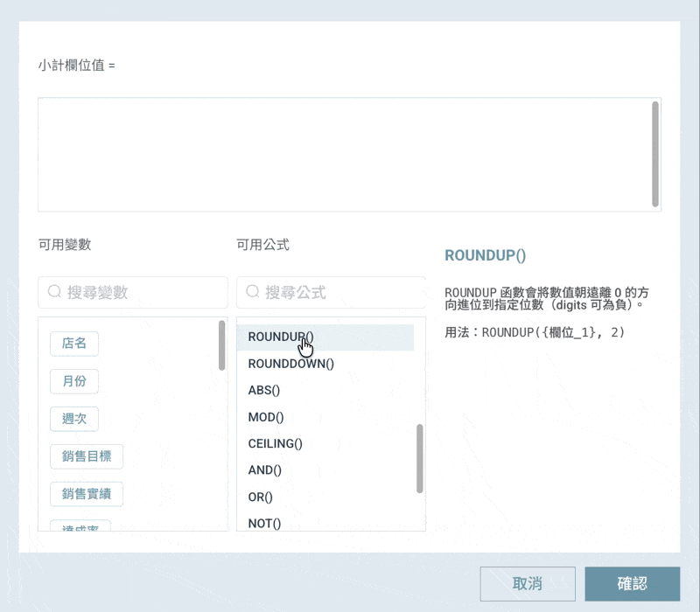Pick the ROUNDDOWN() formula
The height and width of the screenshot is (612, 700).
[291, 364]
